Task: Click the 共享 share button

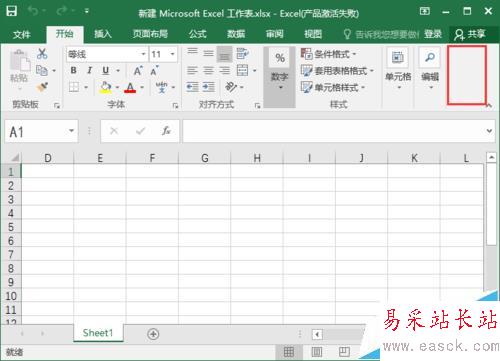Action: tap(470, 34)
